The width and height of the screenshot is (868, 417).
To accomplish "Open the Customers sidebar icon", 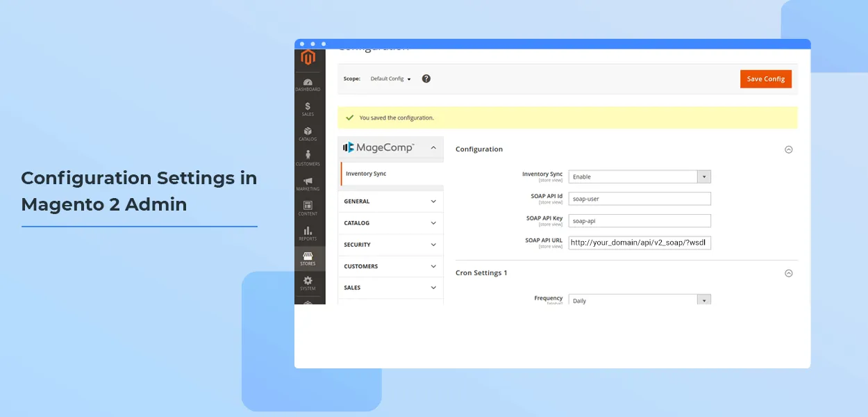I will click(308, 158).
